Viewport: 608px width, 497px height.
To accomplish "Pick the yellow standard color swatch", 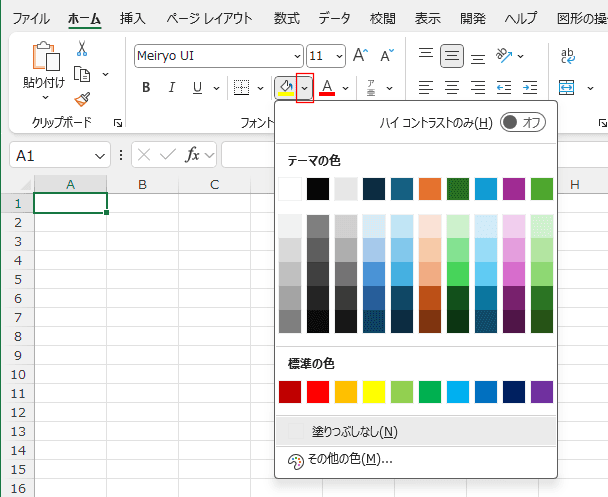I will click(x=374, y=391).
